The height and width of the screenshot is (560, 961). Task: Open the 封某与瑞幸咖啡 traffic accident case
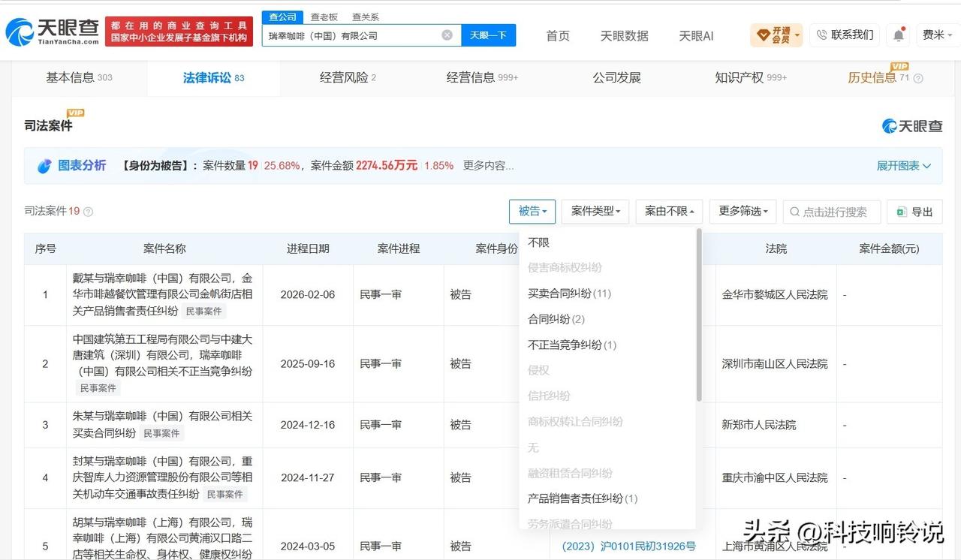162,477
